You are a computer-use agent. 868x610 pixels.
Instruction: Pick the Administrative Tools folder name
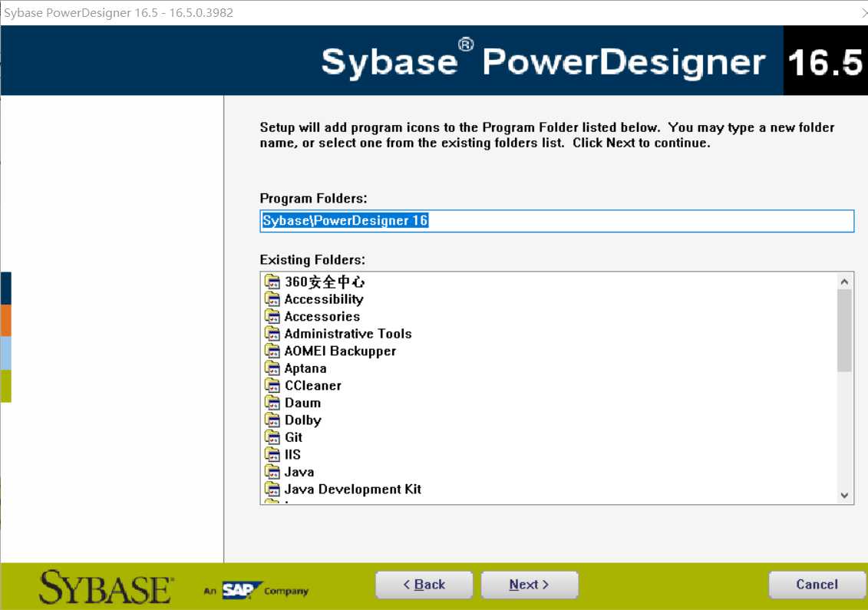click(348, 334)
